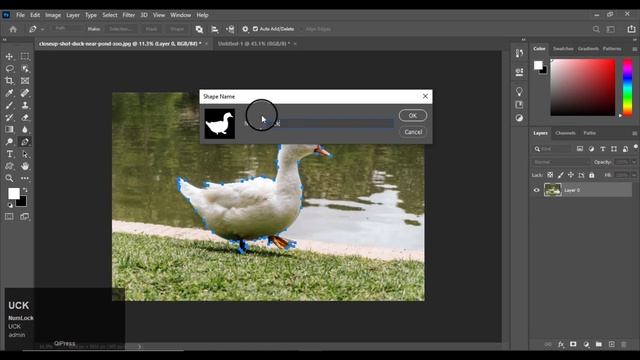This screenshot has height=360, width=640.
Task: Select the Zoom tool
Action: [9, 178]
